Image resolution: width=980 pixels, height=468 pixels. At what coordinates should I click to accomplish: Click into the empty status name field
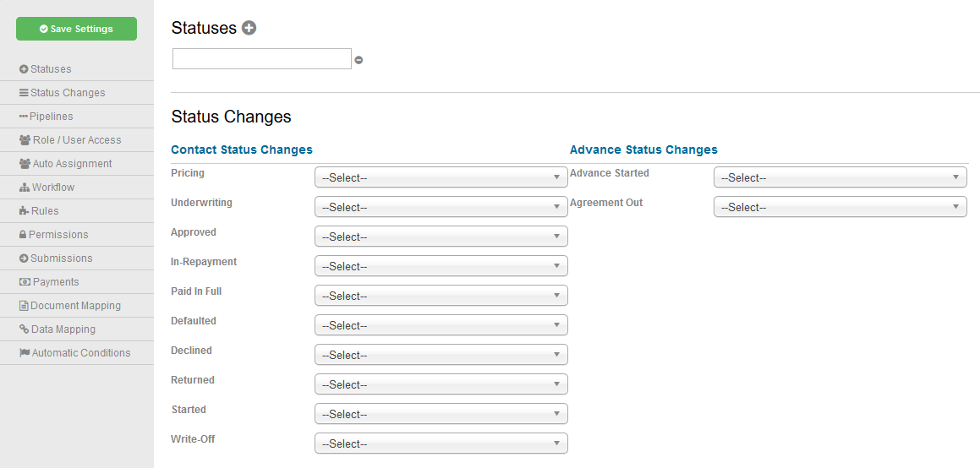tap(262, 58)
